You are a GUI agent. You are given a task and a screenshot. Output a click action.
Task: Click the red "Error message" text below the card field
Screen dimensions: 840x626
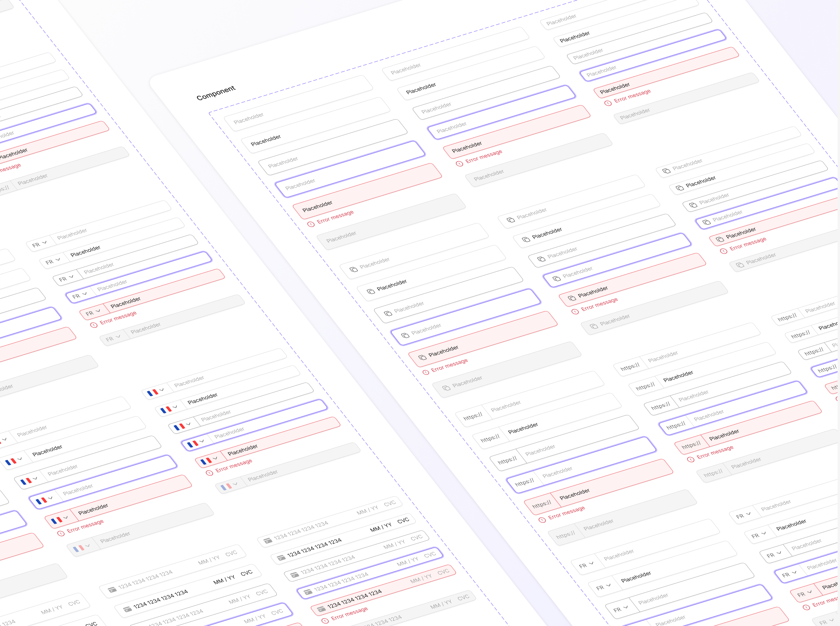click(349, 613)
